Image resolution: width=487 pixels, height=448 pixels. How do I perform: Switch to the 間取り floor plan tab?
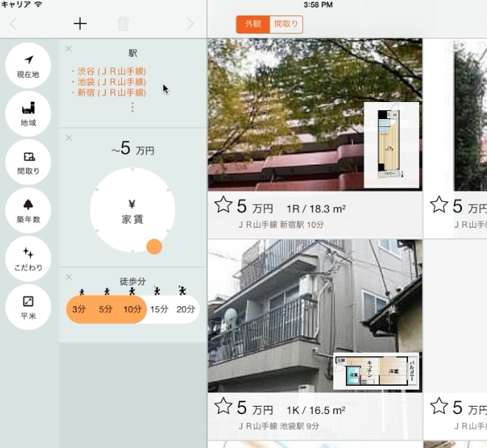[x=286, y=24]
